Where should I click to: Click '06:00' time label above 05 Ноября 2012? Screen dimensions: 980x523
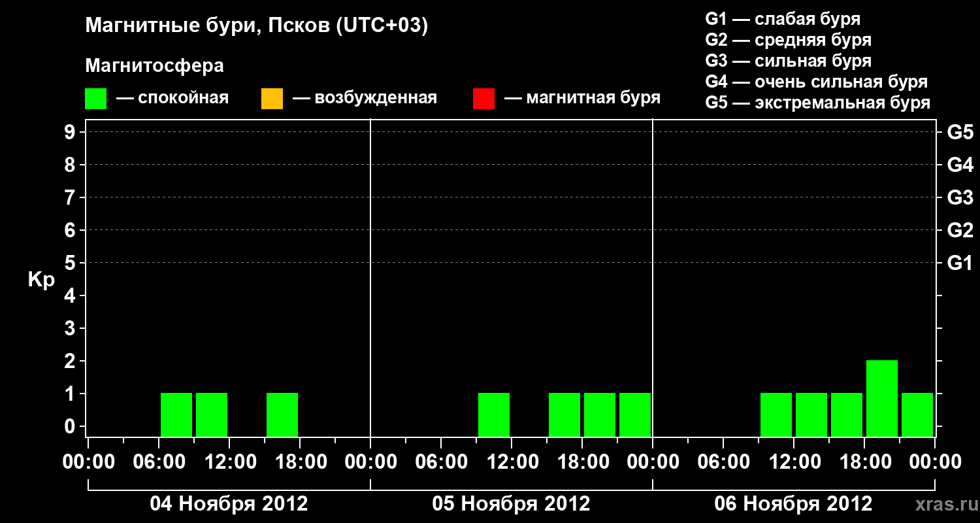coord(441,462)
